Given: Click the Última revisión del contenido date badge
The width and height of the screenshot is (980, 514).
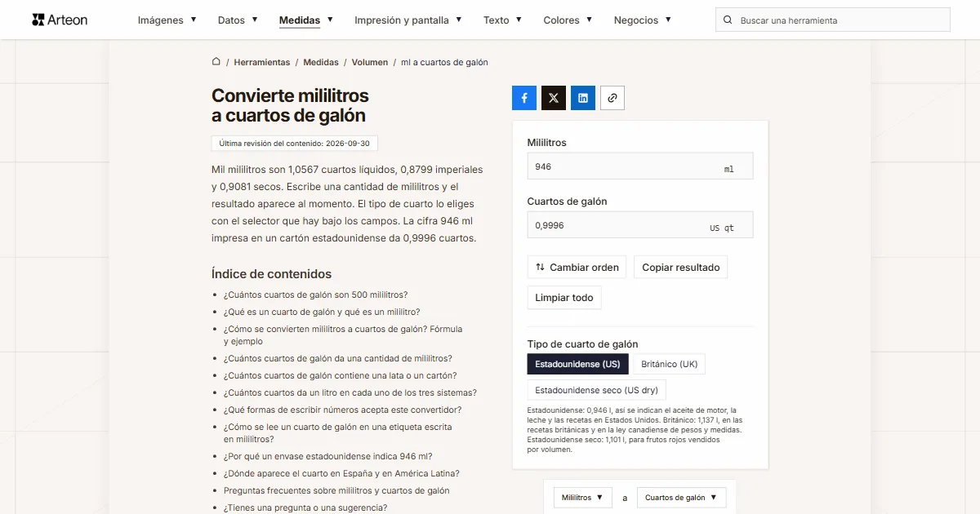Looking at the screenshot, I should point(295,144).
